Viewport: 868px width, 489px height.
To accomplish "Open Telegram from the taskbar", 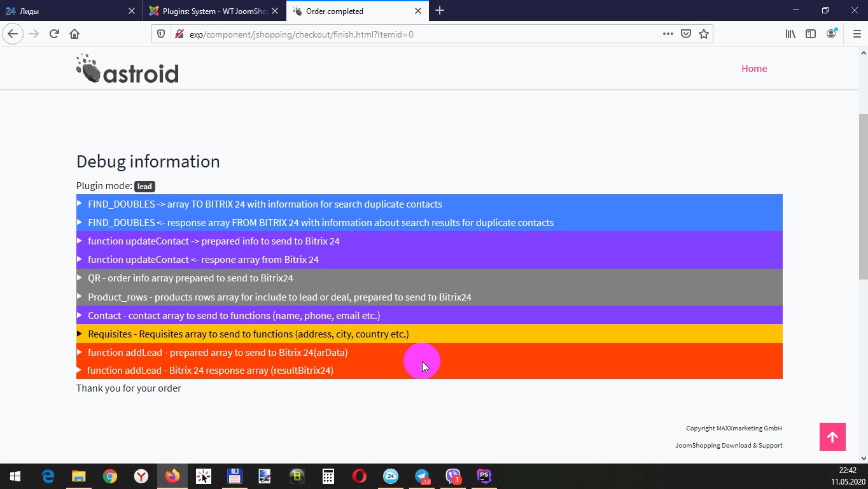I will pyautogui.click(x=422, y=476).
